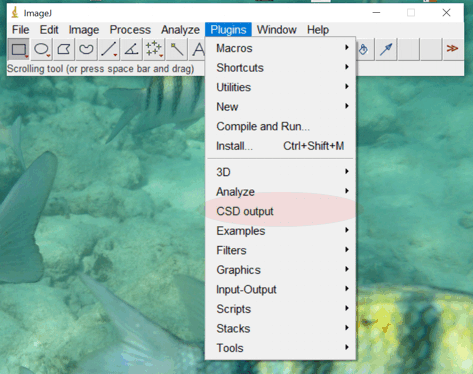Click the Flood Fill bucket tool

click(364, 49)
